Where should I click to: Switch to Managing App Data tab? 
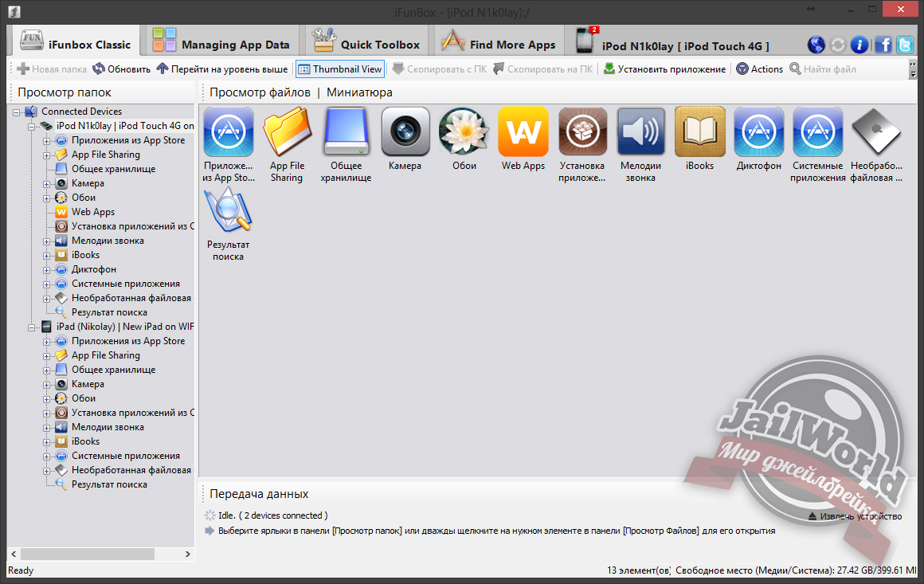click(x=221, y=42)
